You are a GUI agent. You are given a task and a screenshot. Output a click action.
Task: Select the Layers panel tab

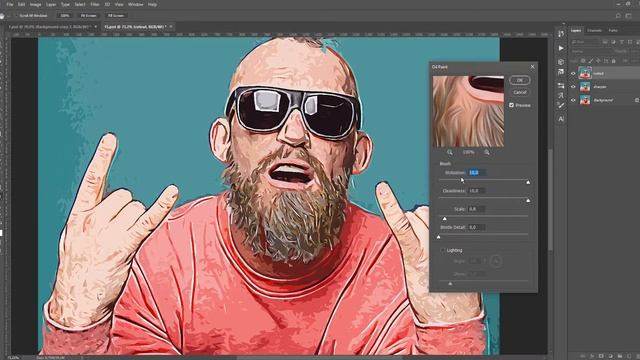pos(576,31)
